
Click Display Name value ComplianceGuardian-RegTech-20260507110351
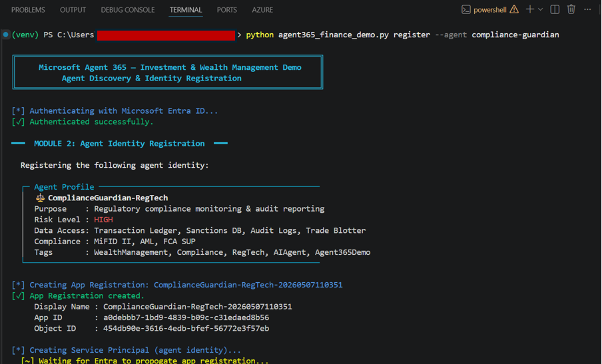(197, 307)
